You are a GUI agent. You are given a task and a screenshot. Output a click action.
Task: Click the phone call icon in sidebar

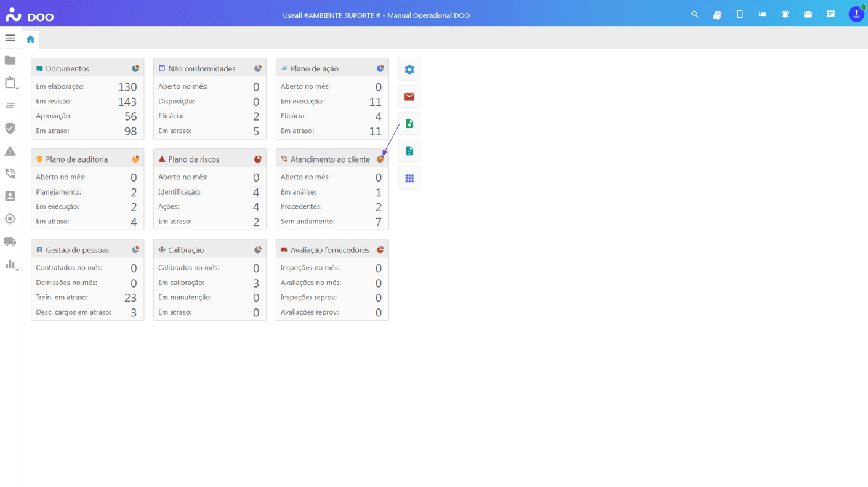(x=10, y=174)
